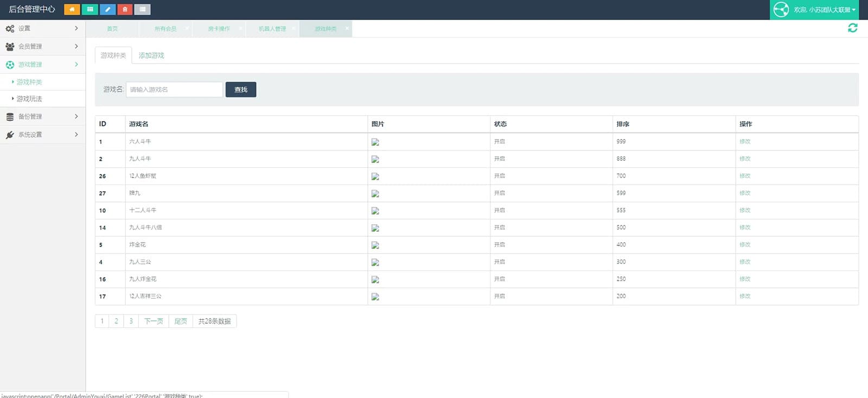868x398 pixels.
Task: Close the 机器人管理 tab
Action: coord(293,28)
